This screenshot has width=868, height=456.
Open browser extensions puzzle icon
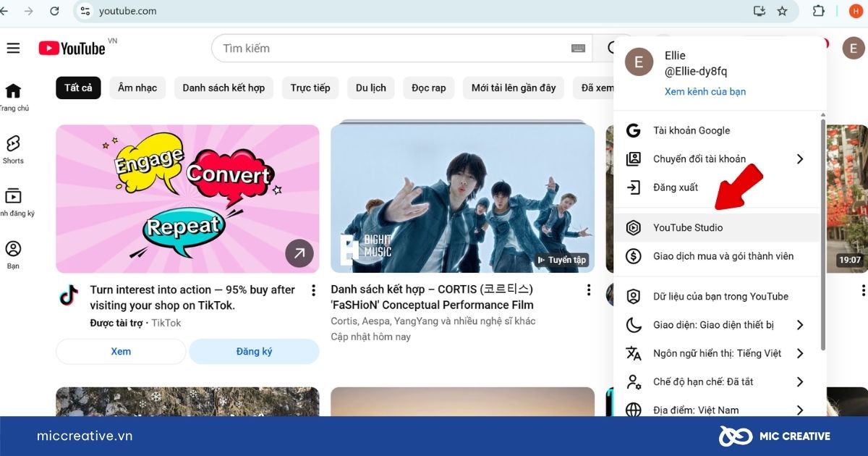[819, 11]
